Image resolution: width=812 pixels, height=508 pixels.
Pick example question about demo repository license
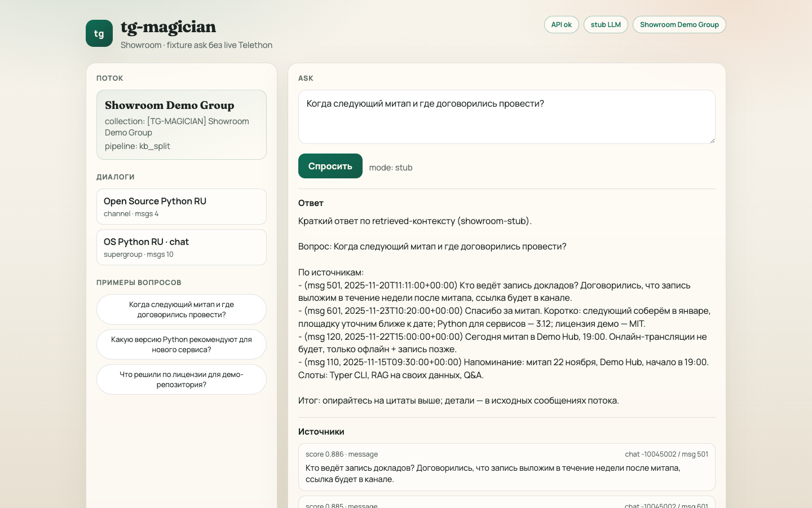[182, 379]
